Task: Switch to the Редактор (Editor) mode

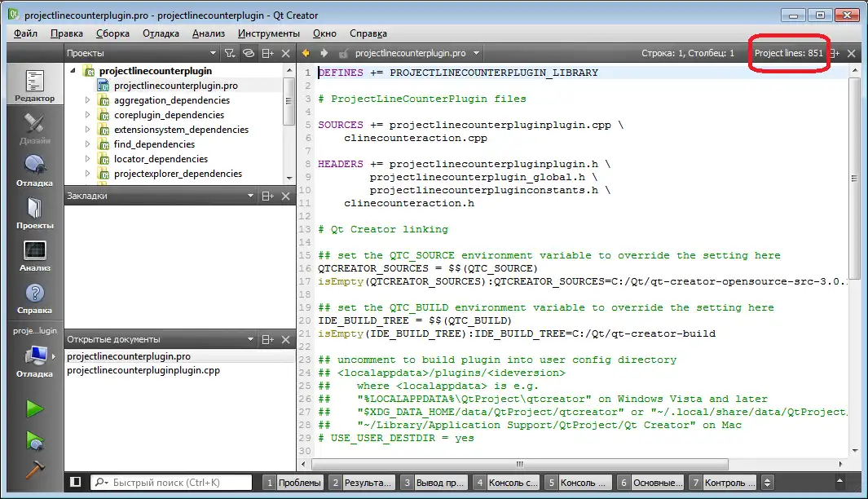Action: pyautogui.click(x=34, y=86)
